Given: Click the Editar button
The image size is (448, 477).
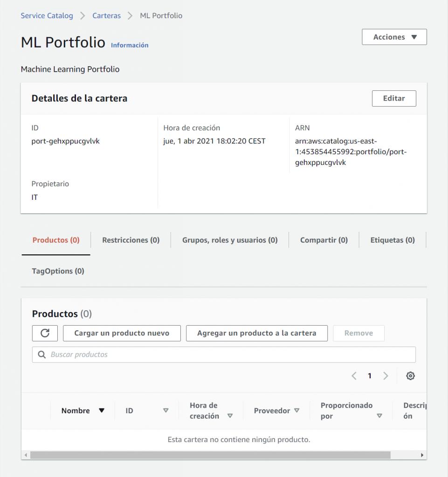Looking at the screenshot, I should 393,98.
